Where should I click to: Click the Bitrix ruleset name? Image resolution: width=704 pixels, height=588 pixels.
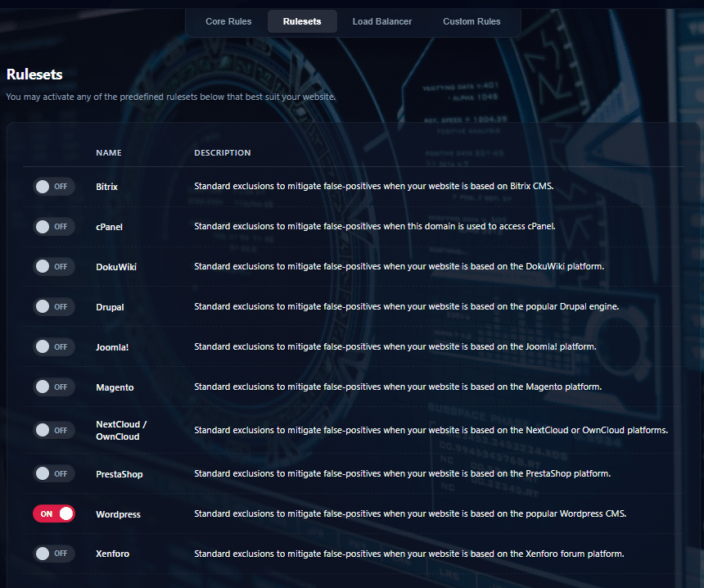[107, 187]
